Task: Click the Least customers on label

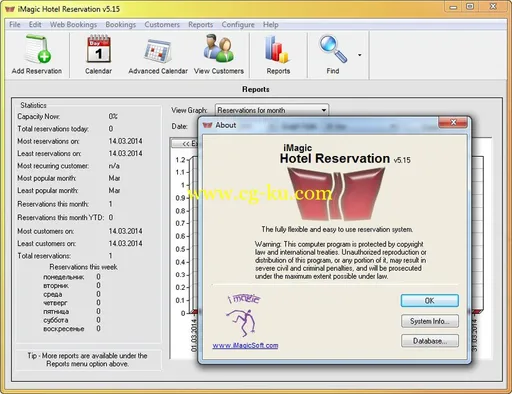Action: click(x=46, y=243)
